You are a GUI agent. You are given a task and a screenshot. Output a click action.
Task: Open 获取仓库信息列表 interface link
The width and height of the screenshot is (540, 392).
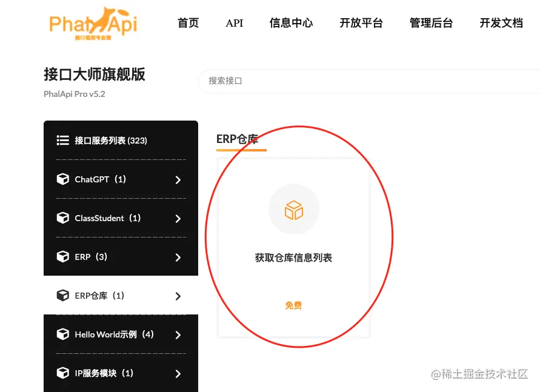point(293,257)
